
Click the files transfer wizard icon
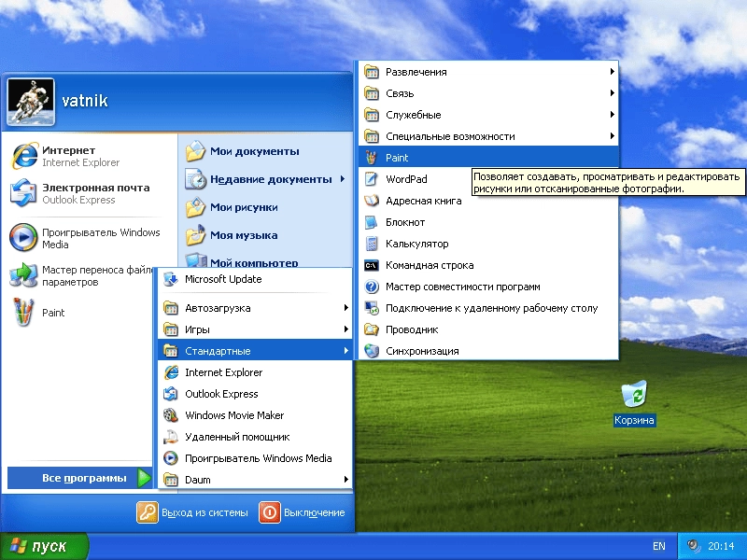point(24,274)
